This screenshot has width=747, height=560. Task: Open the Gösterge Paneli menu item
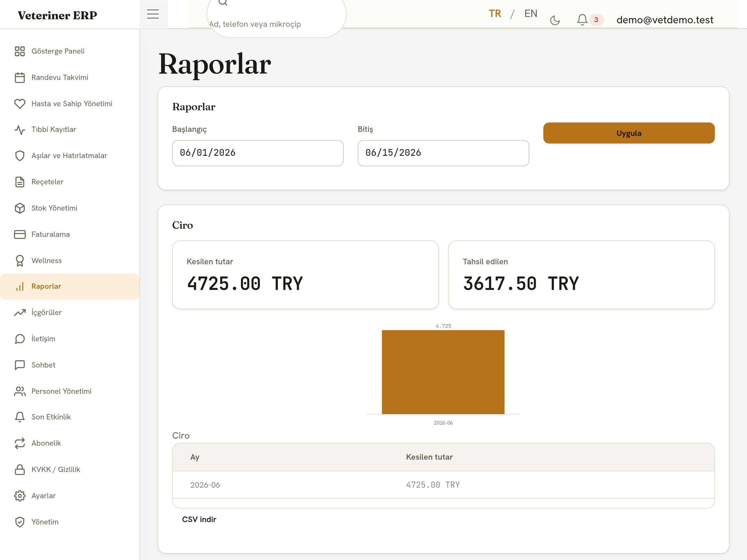pos(70,51)
